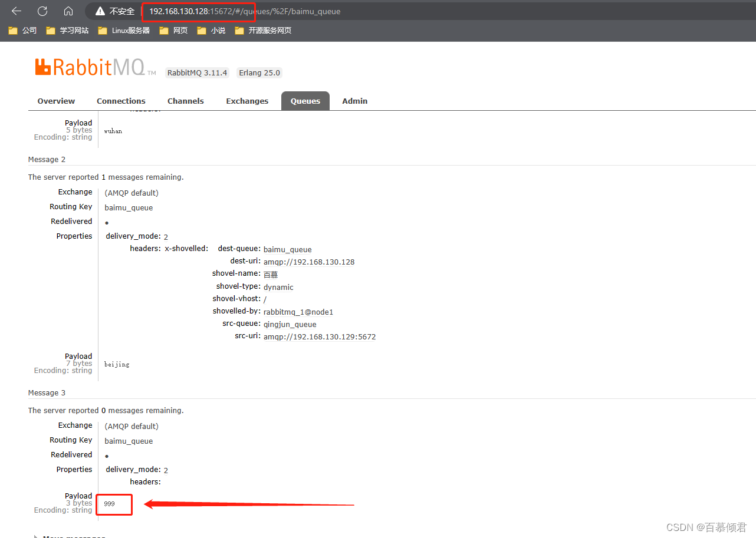Click src-queue value qingjun_queue

(290, 325)
